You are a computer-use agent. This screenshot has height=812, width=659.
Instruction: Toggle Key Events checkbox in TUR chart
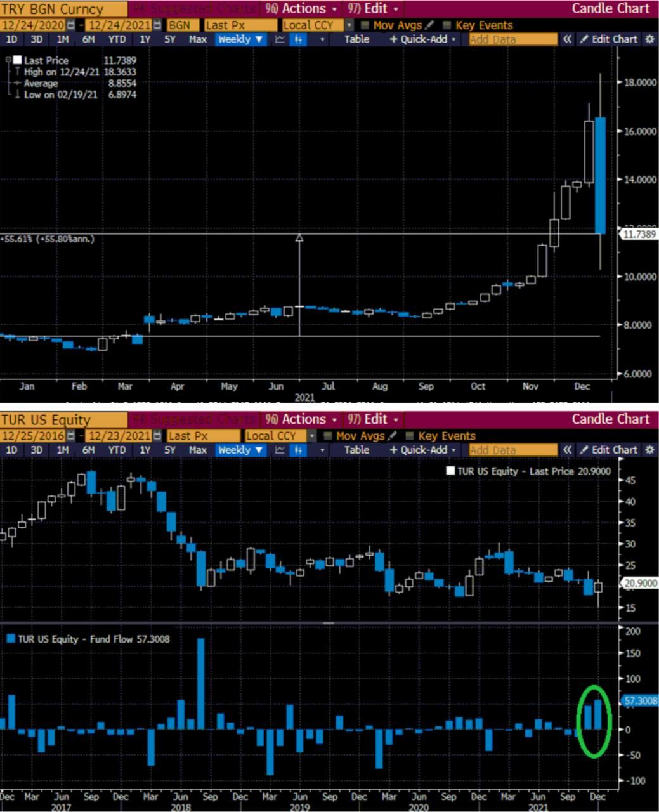coord(409,436)
